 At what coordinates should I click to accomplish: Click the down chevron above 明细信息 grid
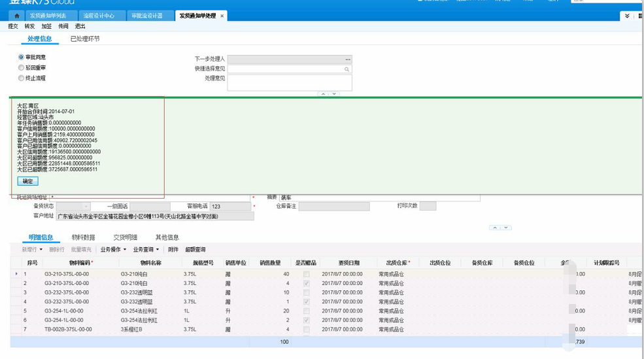click(x=507, y=228)
